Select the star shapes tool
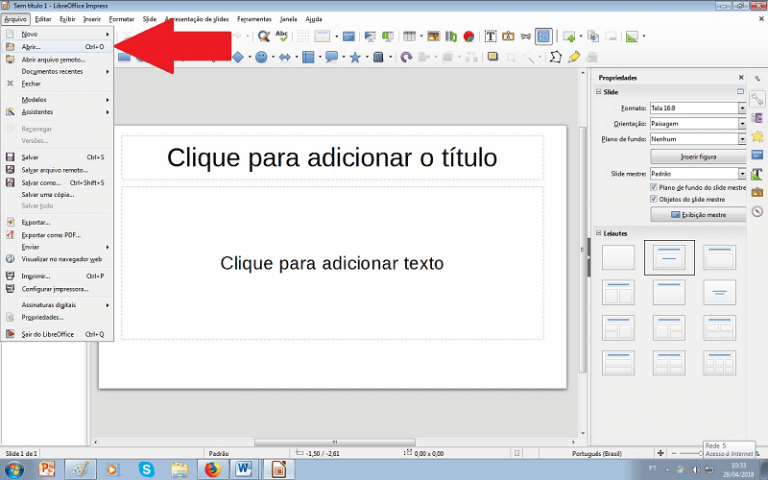Screen dimensions: 768x480 click(354, 57)
